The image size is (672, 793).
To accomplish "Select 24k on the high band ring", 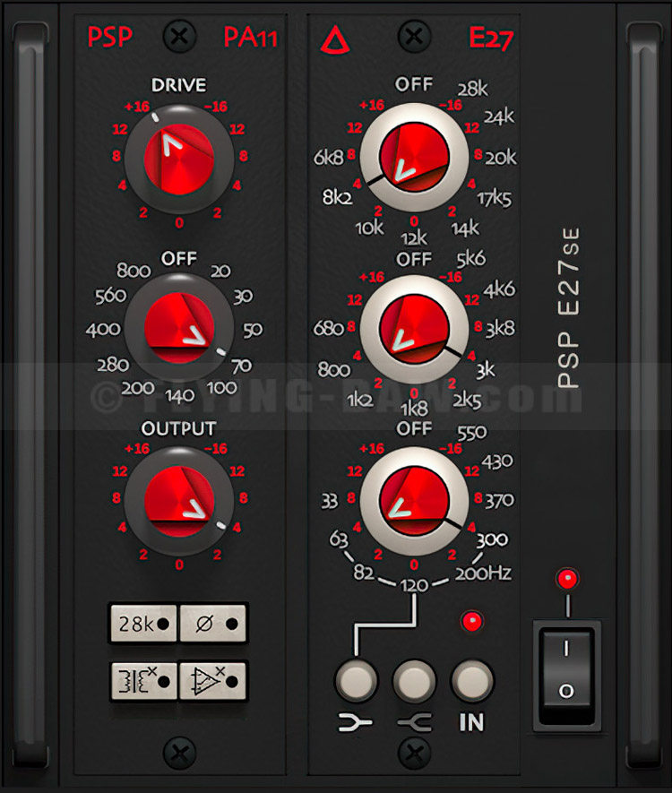I will coord(499,116).
